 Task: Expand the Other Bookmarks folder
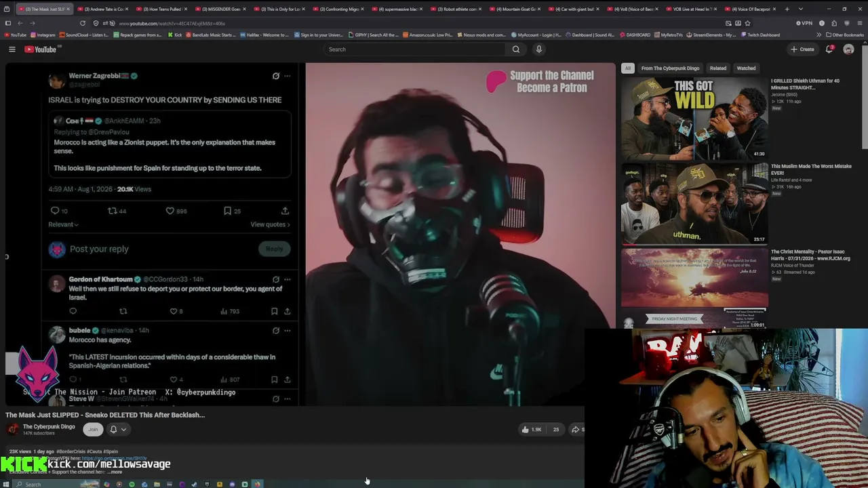pos(845,35)
